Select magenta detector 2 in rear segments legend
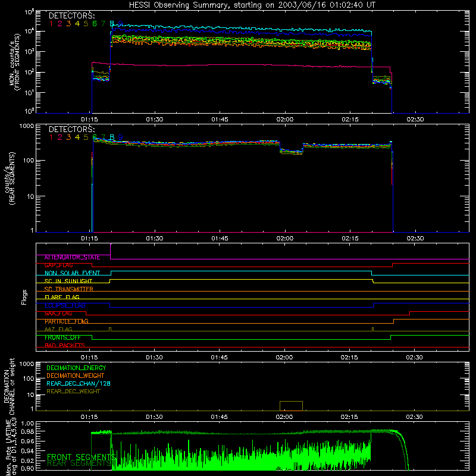Viewport: 476px width, 476px height. click(x=60, y=137)
